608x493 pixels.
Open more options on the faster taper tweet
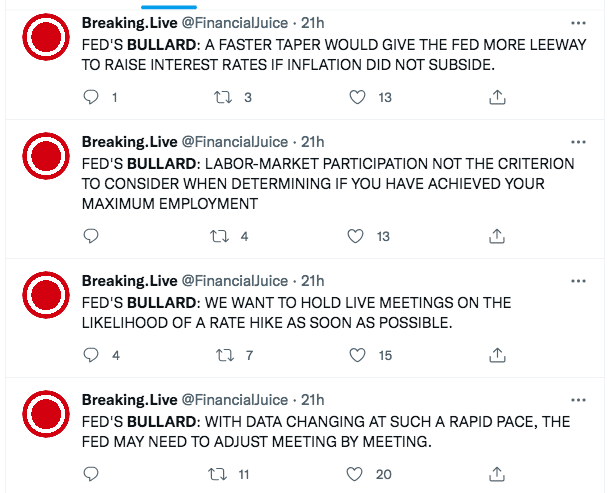coord(574,22)
